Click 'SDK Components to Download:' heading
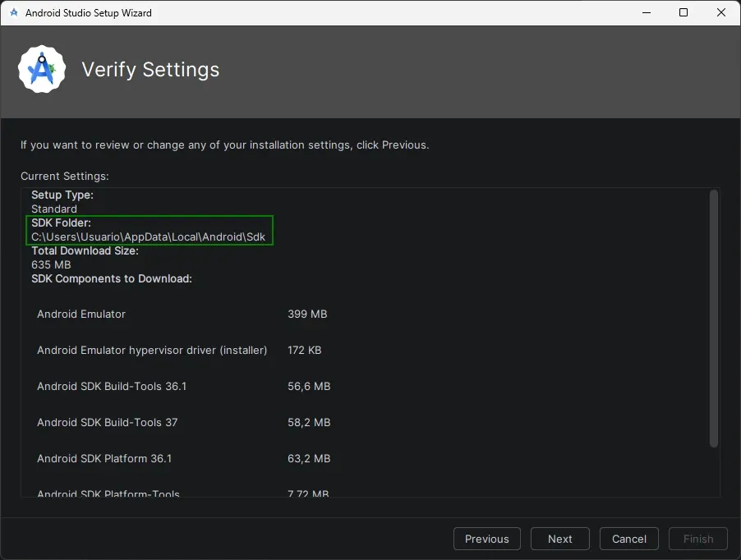This screenshot has height=560, width=741. 112,278
